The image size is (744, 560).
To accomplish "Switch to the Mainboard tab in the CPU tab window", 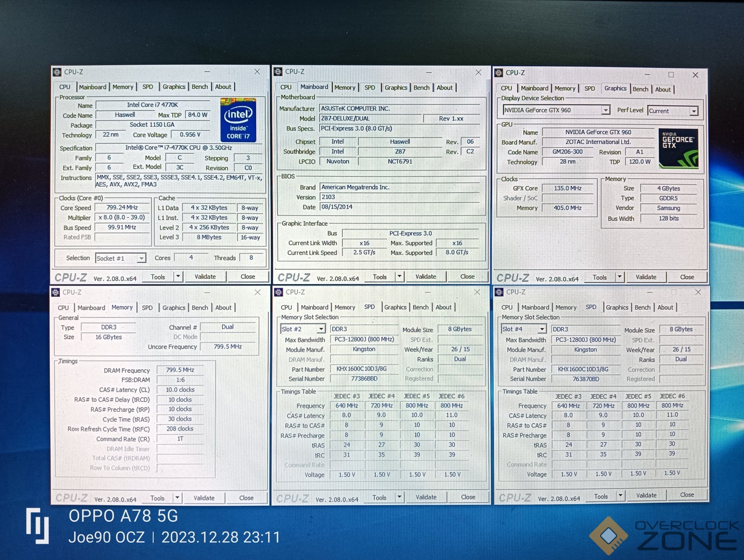I will pyautogui.click(x=92, y=87).
